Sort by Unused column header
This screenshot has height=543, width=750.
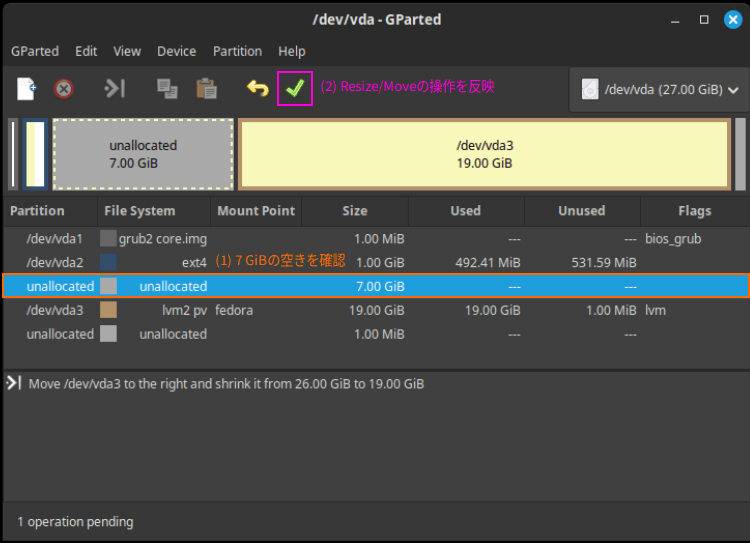pos(582,211)
